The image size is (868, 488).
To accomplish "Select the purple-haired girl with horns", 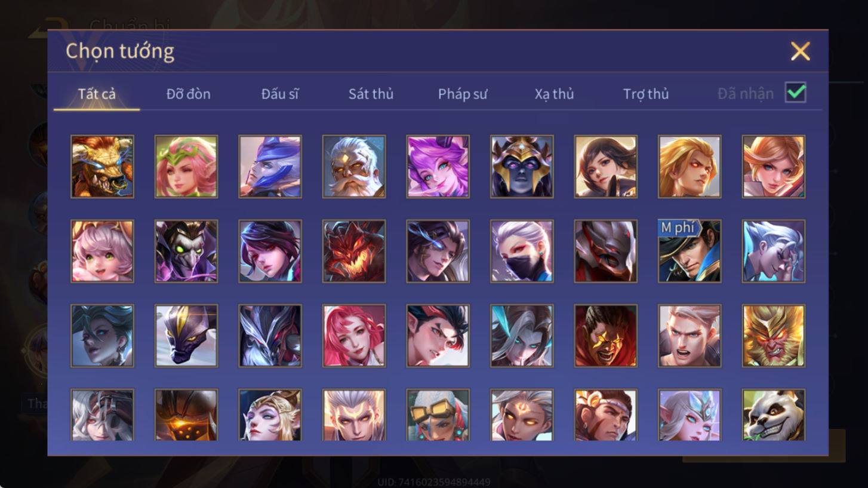I will click(x=438, y=166).
